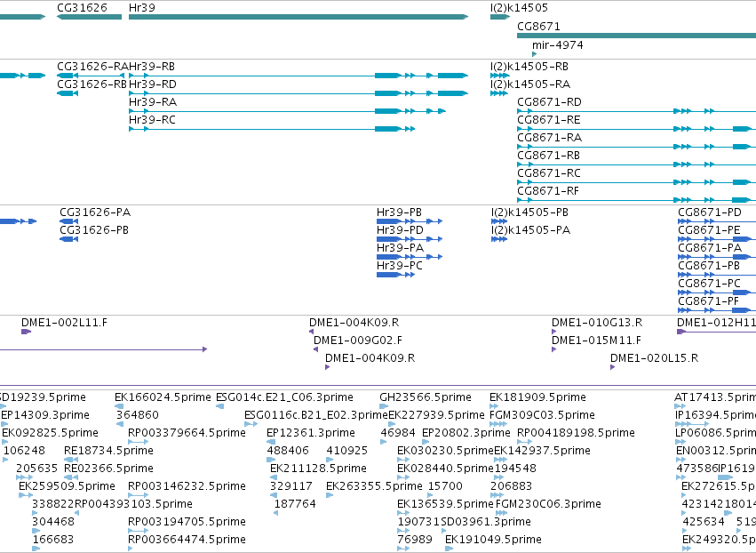Viewport: 756px width, 553px height.
Task: Click the EK191049.5prime EST
Action: (x=449, y=549)
